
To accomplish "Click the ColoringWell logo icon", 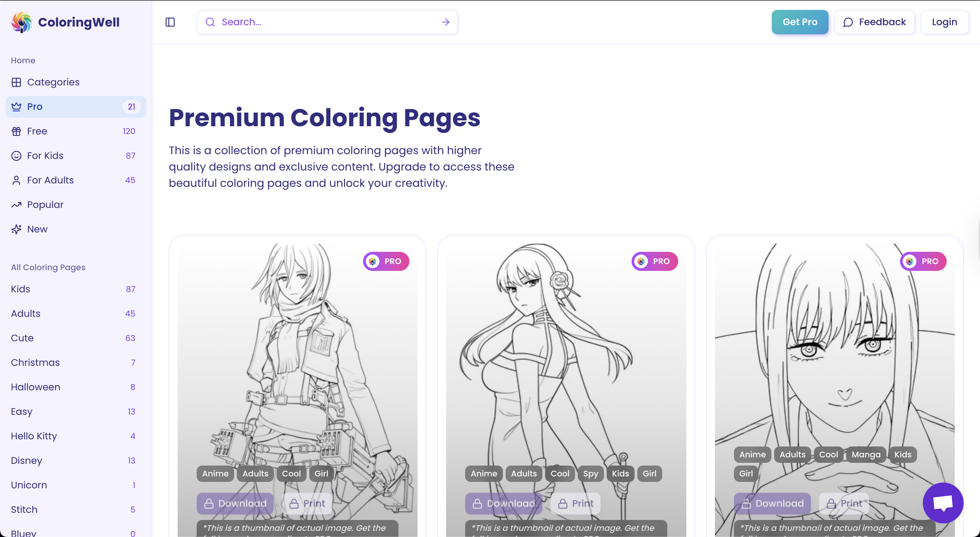I will pos(21,22).
